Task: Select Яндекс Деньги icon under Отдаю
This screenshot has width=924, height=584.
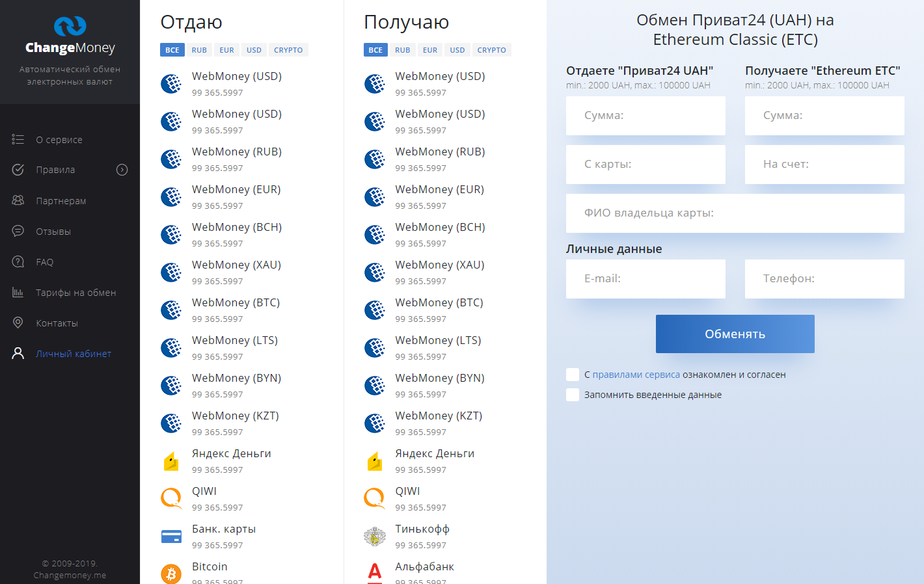Action: (171, 461)
